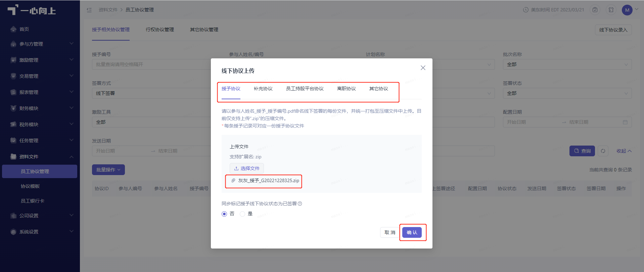Expand the 参与方管理 menu chevron
The width and height of the screenshot is (644, 272).
pos(72,44)
